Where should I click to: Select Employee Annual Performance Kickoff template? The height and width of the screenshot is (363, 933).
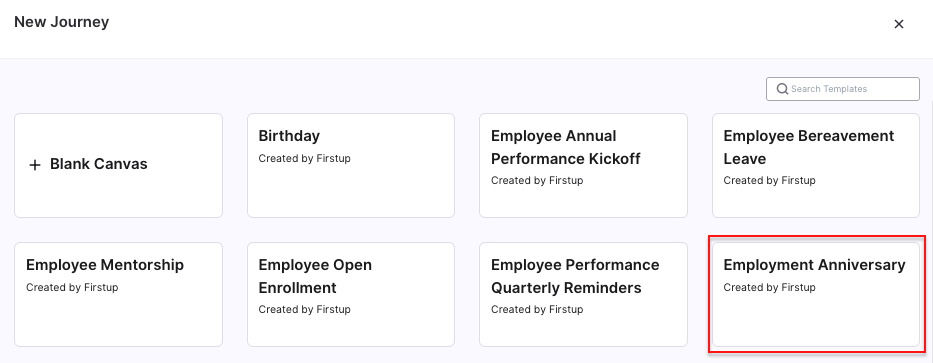(x=583, y=165)
